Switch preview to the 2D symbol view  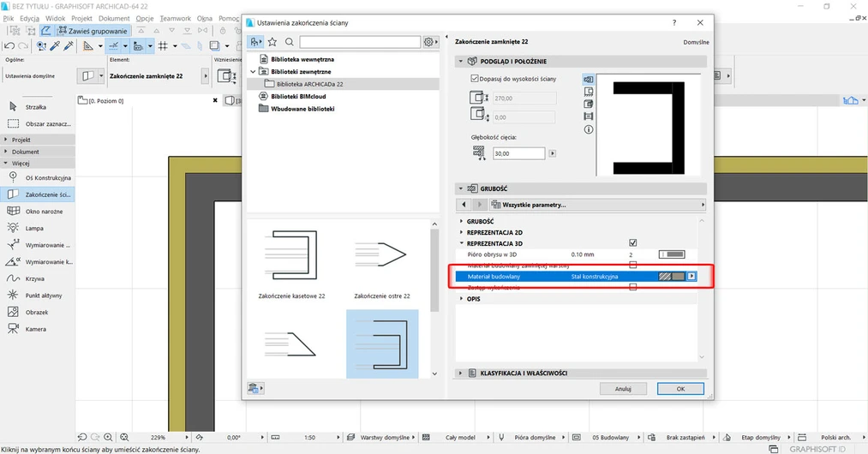point(589,79)
